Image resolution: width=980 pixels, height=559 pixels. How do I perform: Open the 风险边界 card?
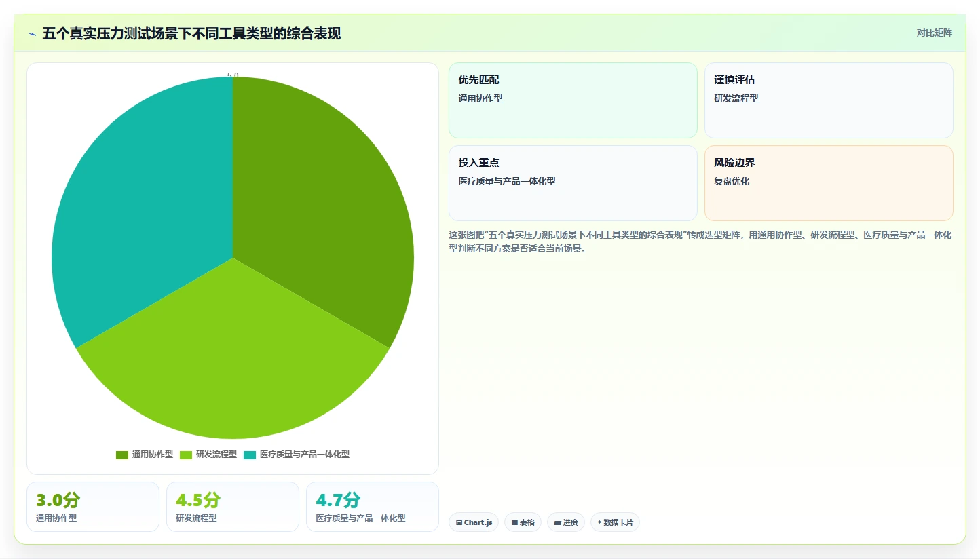point(829,183)
